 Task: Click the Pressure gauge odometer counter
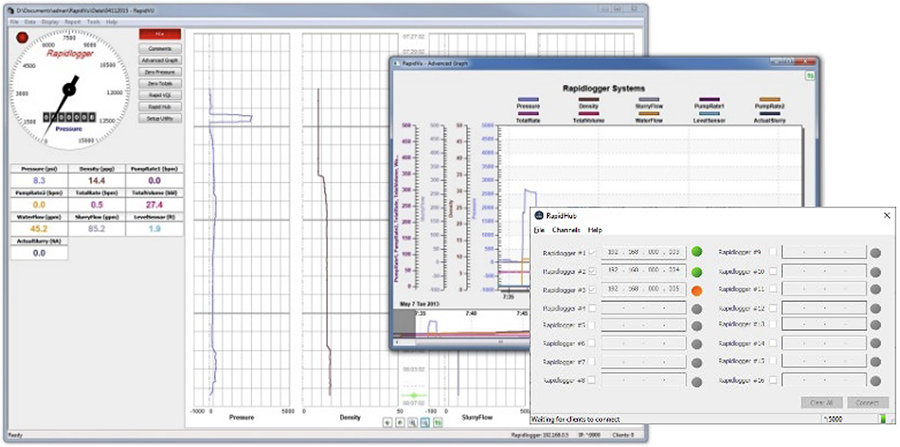69,117
